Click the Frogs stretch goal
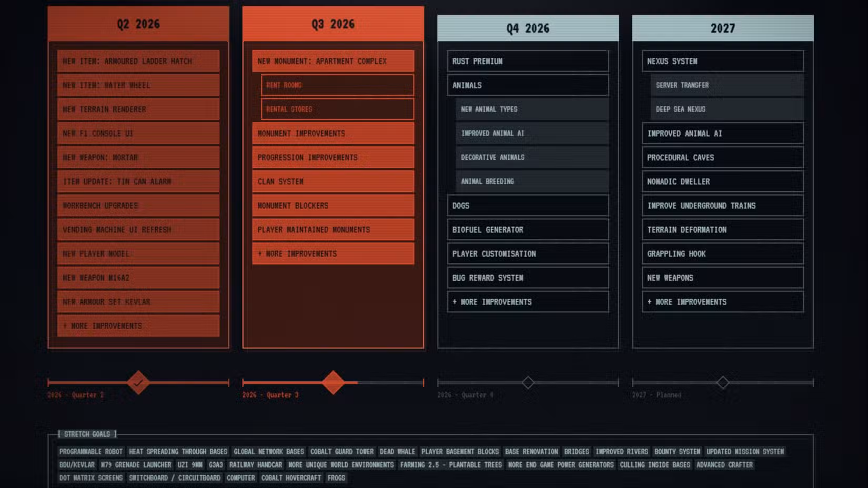This screenshot has width=868, height=488. [337, 478]
